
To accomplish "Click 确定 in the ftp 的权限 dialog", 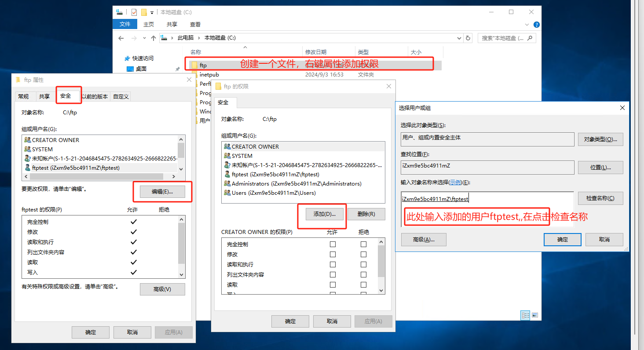I will coord(290,321).
